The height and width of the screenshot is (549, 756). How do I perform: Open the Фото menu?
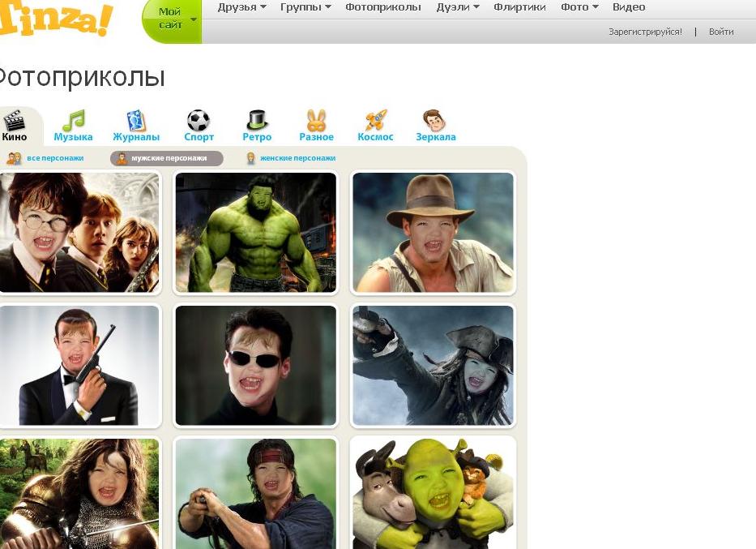574,7
